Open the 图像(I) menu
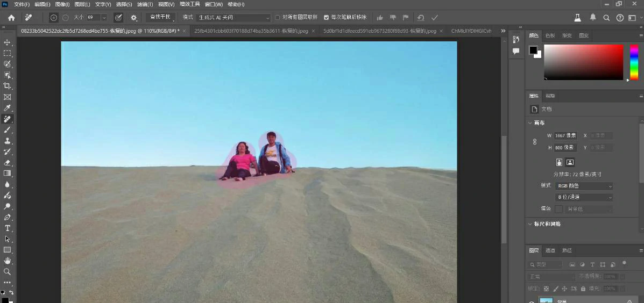 (62, 4)
